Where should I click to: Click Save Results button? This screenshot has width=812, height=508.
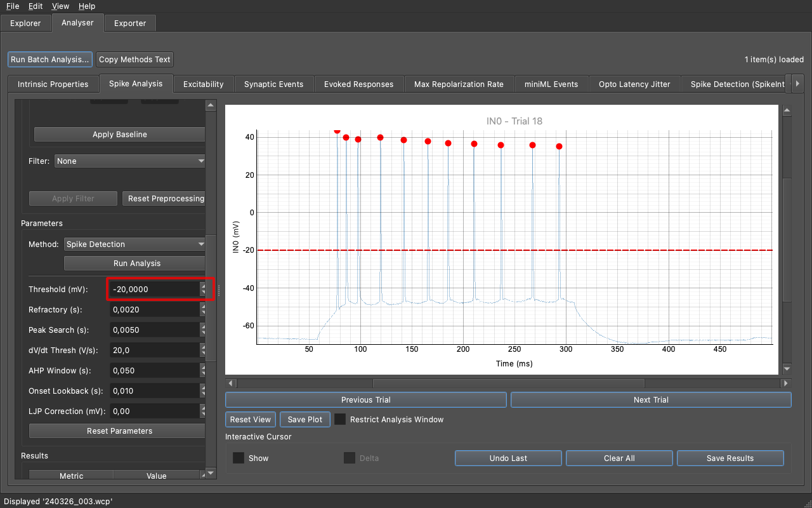coord(730,458)
